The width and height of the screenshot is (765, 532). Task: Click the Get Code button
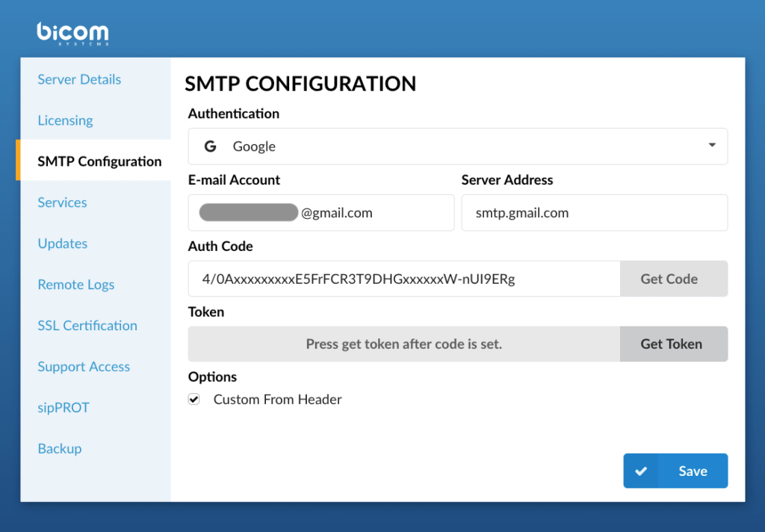(674, 279)
